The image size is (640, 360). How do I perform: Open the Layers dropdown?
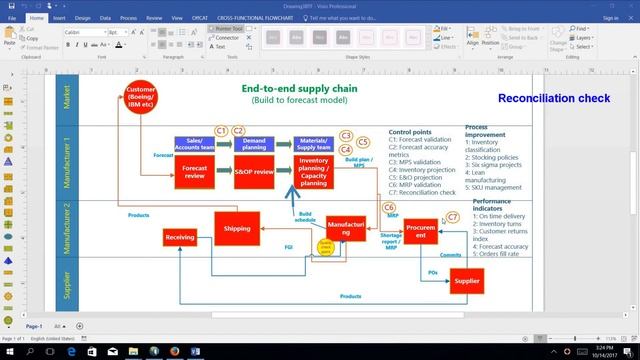tap(581, 38)
